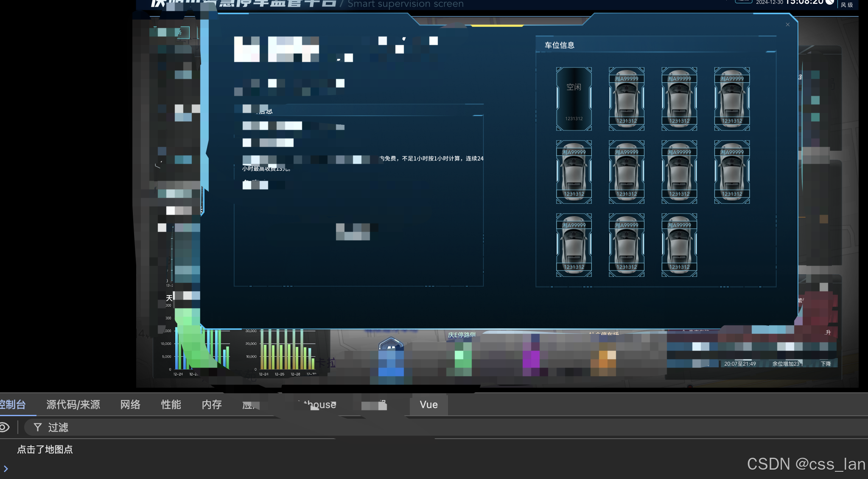Open the Vue devtools tab
The image size is (868, 479).
coord(428,405)
